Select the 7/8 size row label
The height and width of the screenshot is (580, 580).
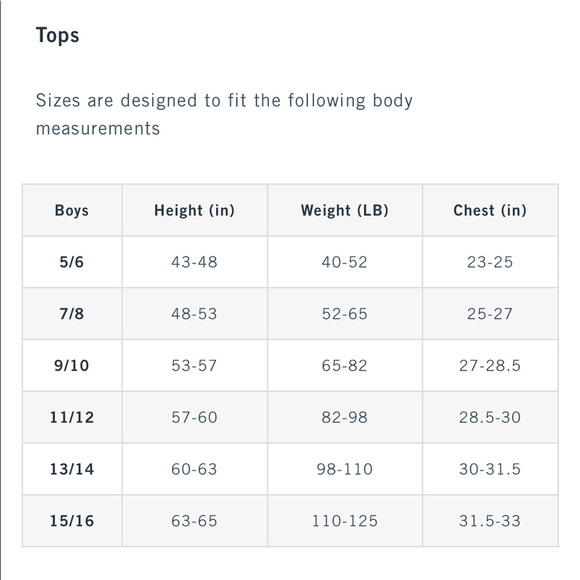[x=72, y=314]
